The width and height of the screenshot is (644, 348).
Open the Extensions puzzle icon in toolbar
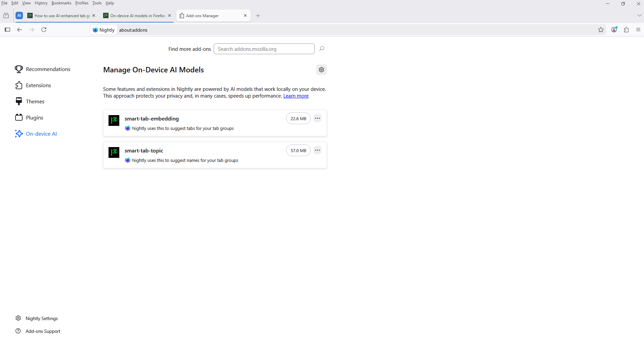[x=626, y=30]
